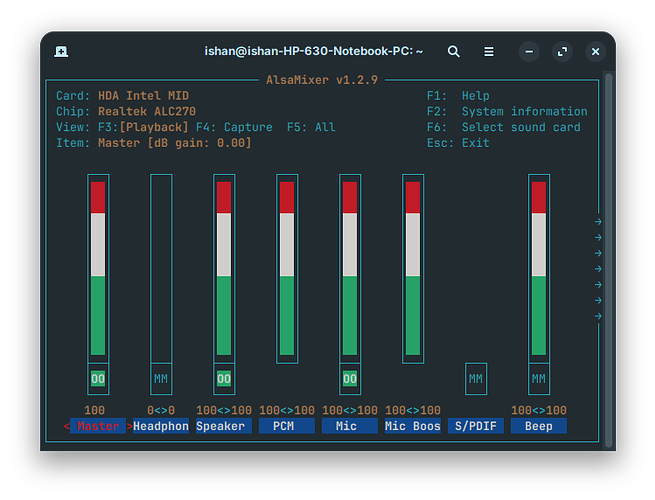Click the Headphone 0<>0 volume value
This screenshot has width=655, height=500.
[x=161, y=410]
